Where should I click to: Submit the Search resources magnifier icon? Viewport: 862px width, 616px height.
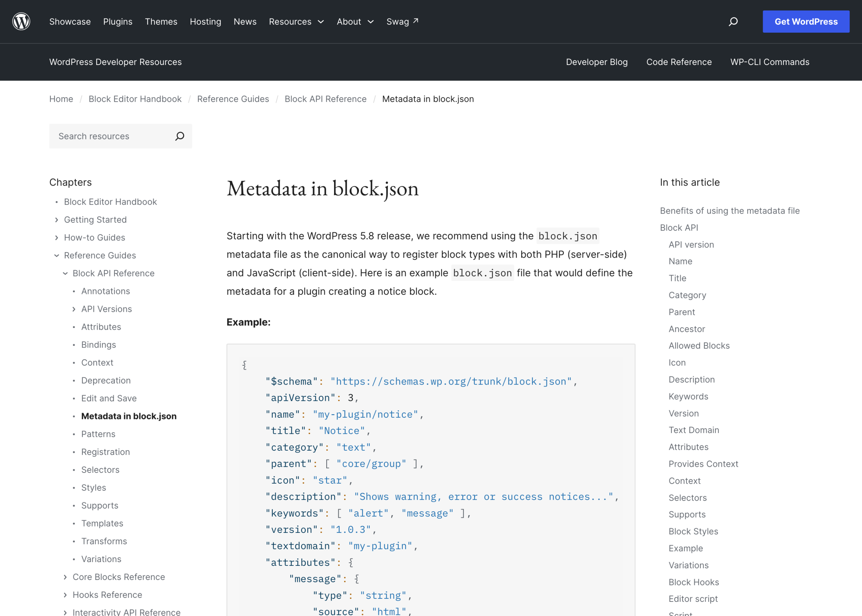180,136
